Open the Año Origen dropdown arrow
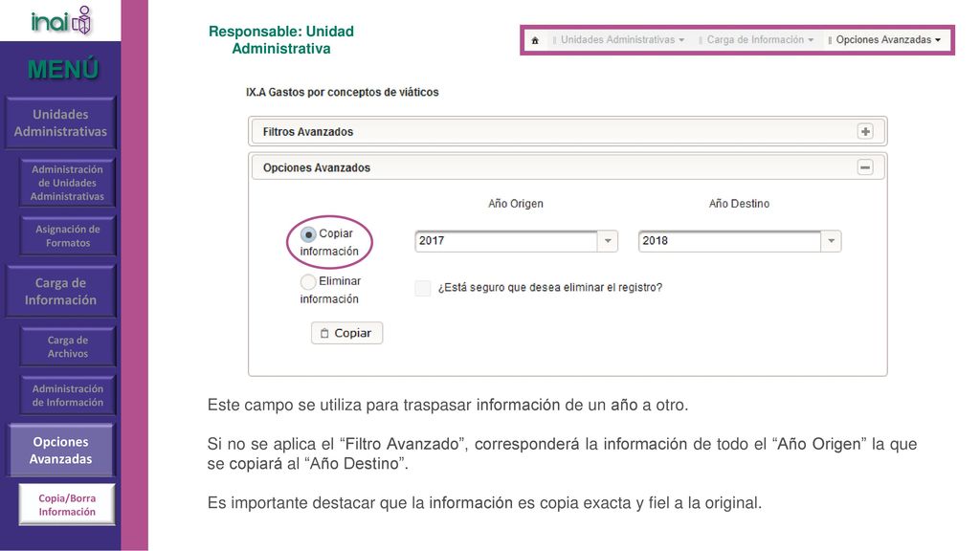The width and height of the screenshot is (980, 551). 608,241
